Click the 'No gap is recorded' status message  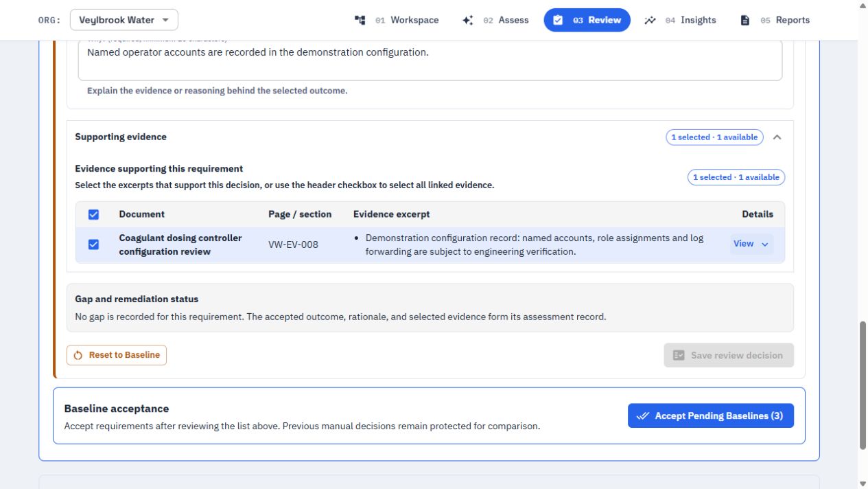340,317
